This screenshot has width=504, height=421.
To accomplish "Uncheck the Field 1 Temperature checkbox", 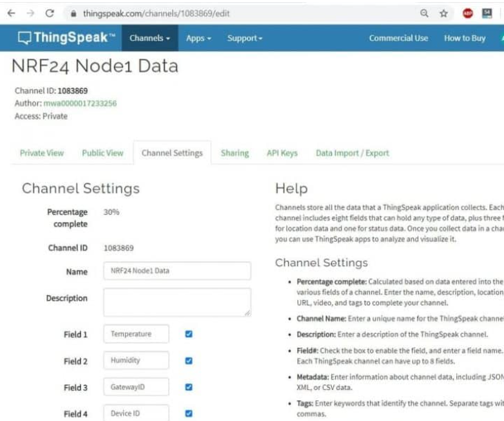I will [189, 334].
